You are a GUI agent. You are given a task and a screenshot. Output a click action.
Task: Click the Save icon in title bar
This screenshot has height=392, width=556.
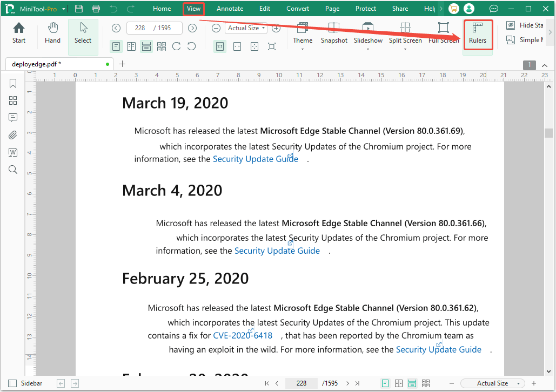[x=79, y=9]
